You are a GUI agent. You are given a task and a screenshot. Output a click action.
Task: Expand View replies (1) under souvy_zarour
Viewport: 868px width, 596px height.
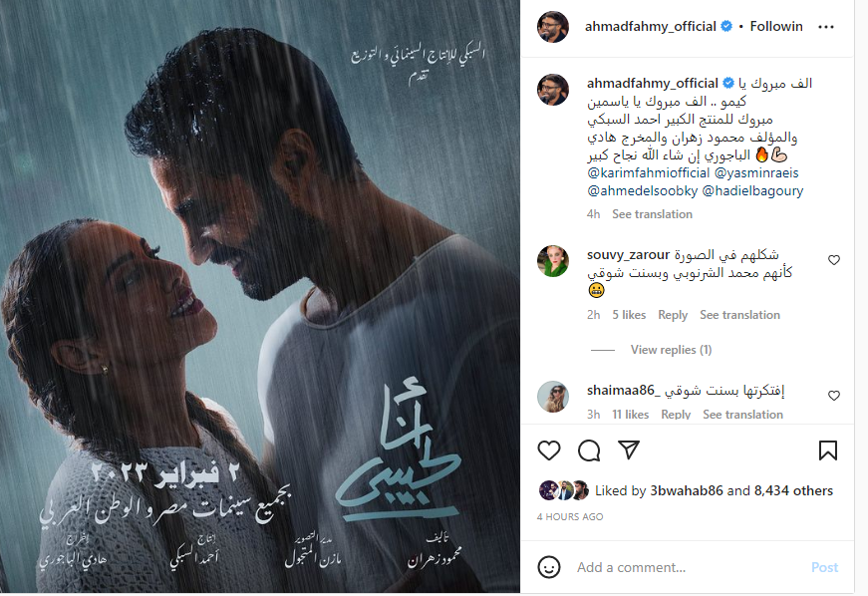click(x=671, y=350)
